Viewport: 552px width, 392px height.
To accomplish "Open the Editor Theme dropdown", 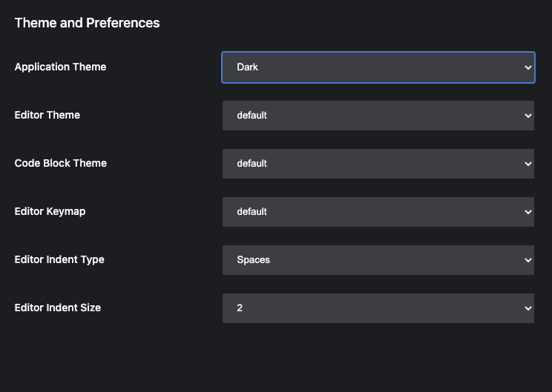I will (x=378, y=116).
